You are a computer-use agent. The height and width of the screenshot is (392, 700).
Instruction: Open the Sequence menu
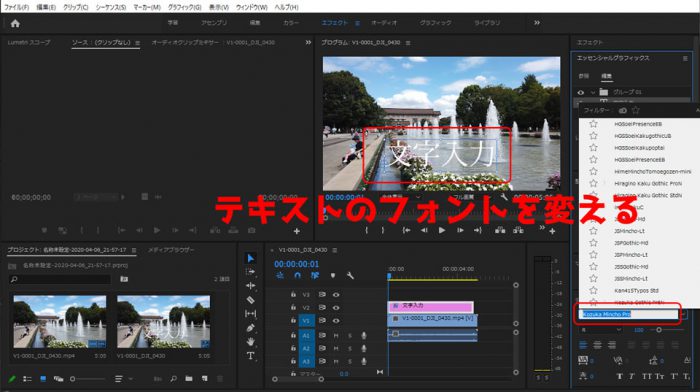pyautogui.click(x=111, y=7)
